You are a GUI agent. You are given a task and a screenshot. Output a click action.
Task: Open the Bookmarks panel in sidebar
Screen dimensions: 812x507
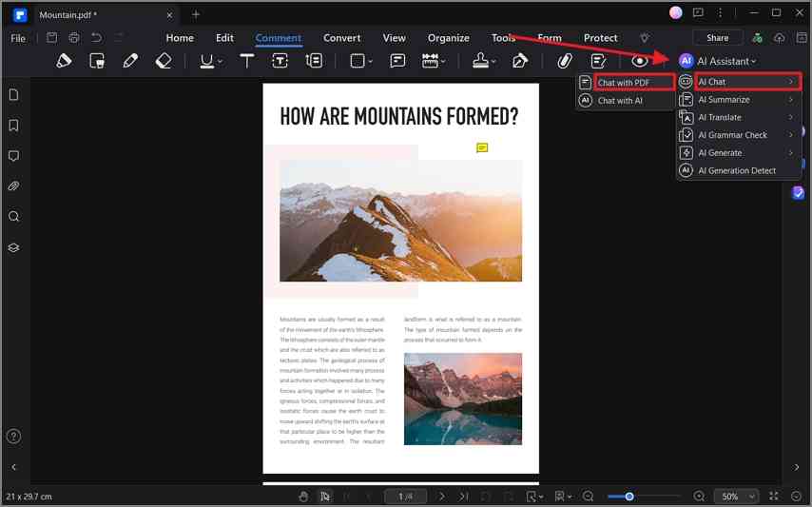click(14, 126)
